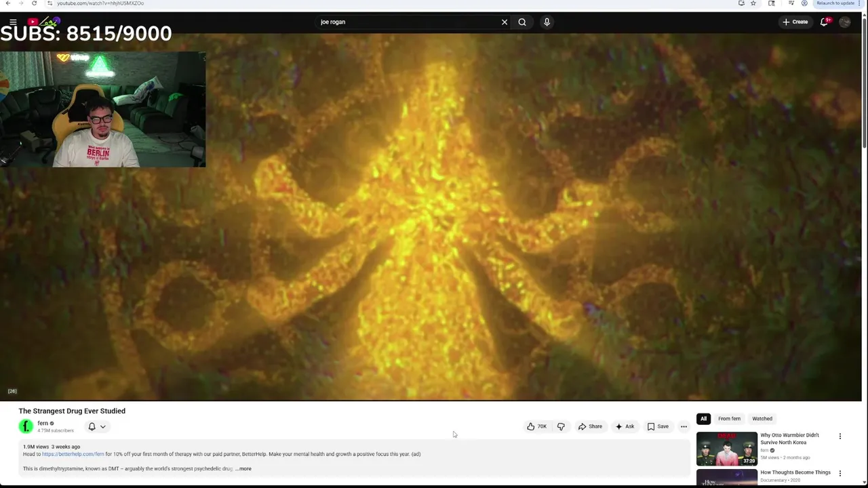
Task: Open 'How Thoughts Become Things' video title
Action: click(795, 472)
